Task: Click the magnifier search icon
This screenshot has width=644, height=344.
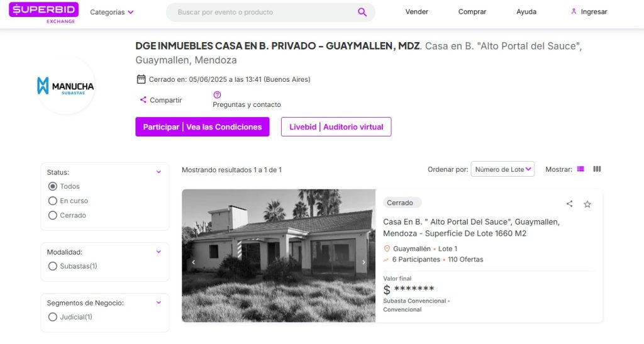Action: click(362, 12)
